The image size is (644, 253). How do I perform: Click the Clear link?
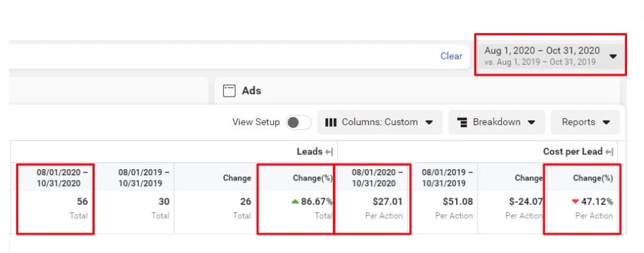pyautogui.click(x=451, y=56)
